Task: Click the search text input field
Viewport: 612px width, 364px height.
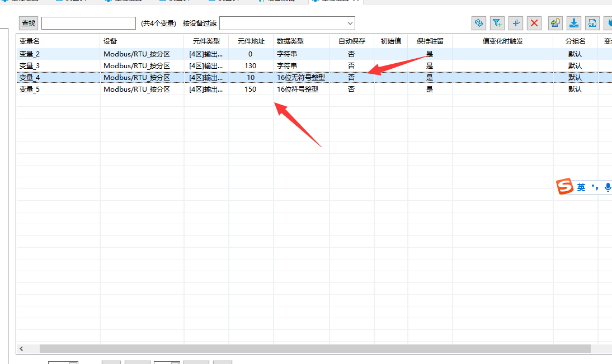Action: (x=88, y=23)
